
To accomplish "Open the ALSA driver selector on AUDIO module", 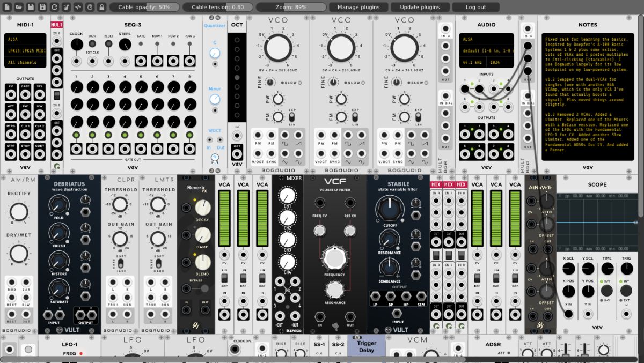I will 486,39.
